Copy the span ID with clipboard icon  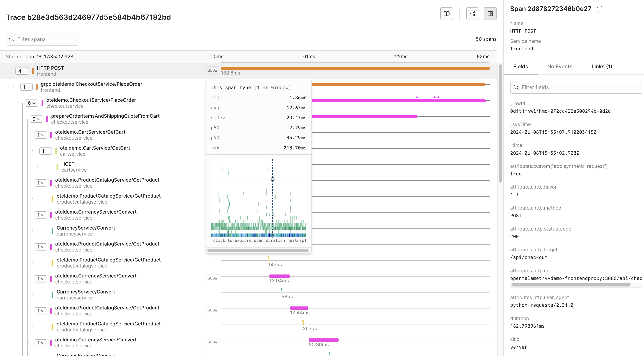[599, 9]
